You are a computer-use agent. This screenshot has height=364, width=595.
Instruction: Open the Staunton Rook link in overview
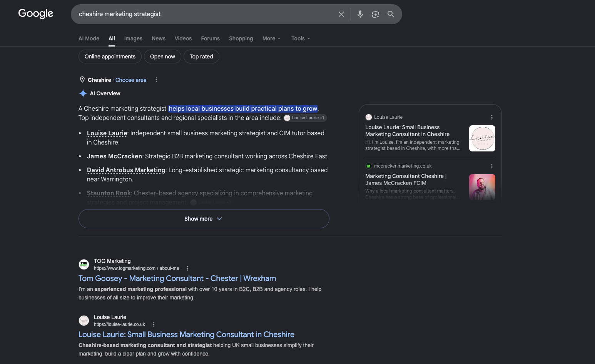pyautogui.click(x=109, y=193)
